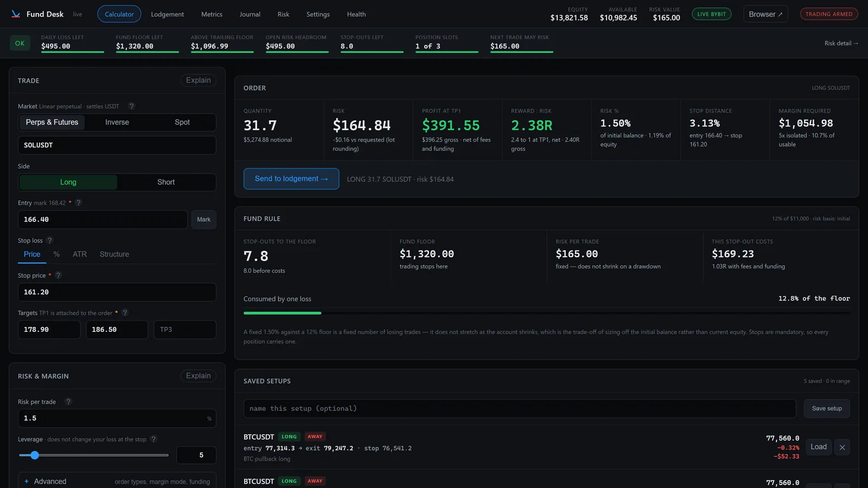The width and height of the screenshot is (868, 488).
Task: Choose the Short side
Action: 166,182
